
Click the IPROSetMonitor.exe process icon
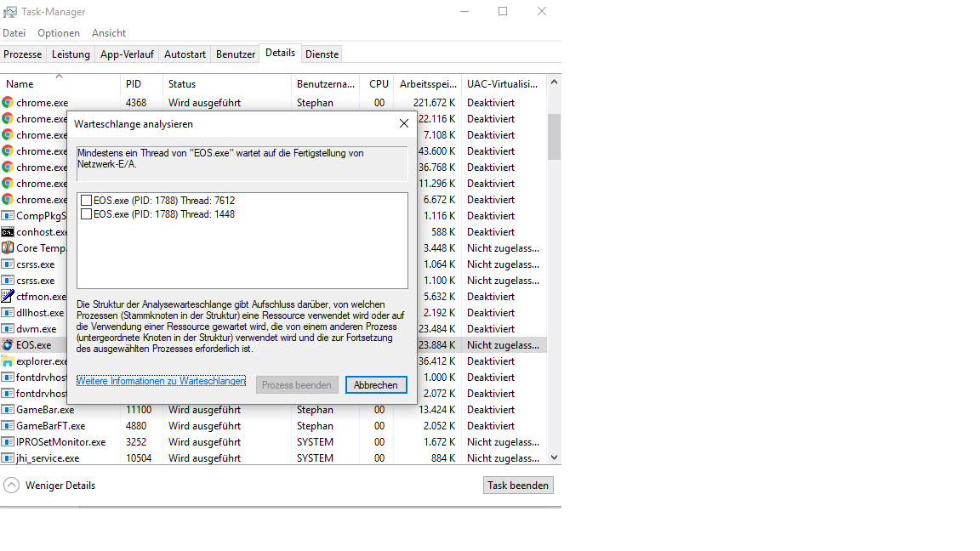(x=8, y=441)
